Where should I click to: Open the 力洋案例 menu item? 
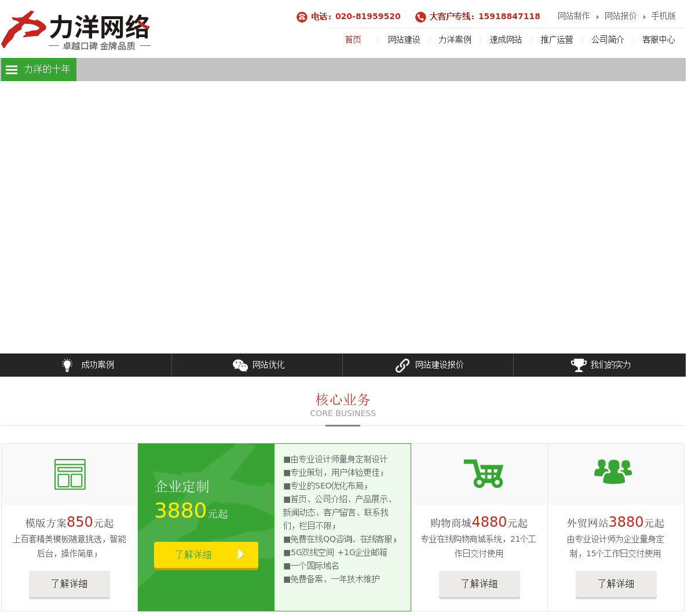455,40
